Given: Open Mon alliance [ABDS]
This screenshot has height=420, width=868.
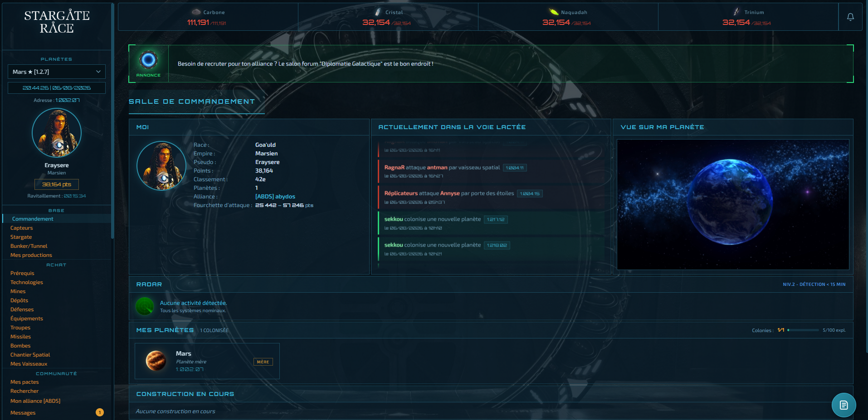Looking at the screenshot, I should click(35, 401).
